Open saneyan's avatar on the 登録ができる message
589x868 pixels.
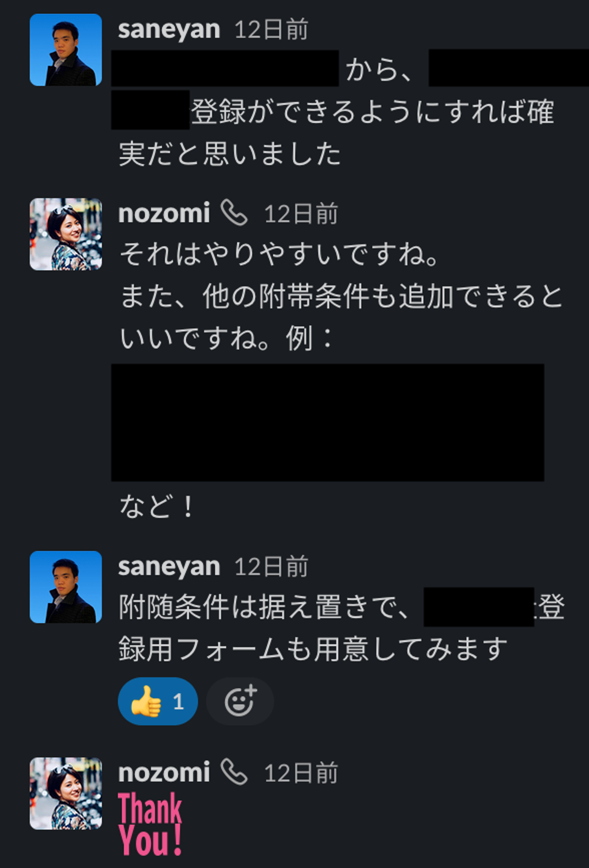point(65,50)
